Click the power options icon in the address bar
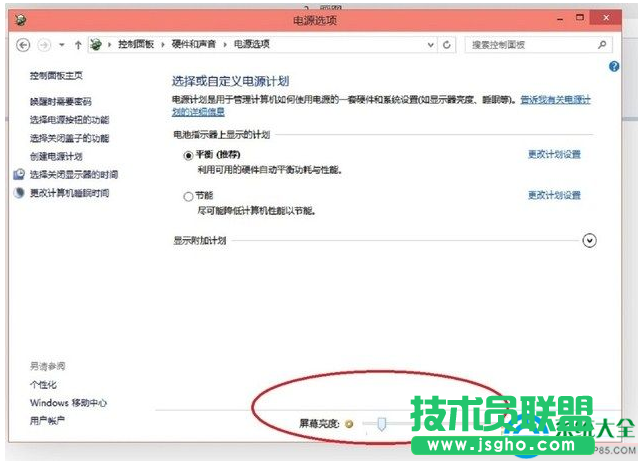Screen dimensions: 638x461 [x=96, y=44]
